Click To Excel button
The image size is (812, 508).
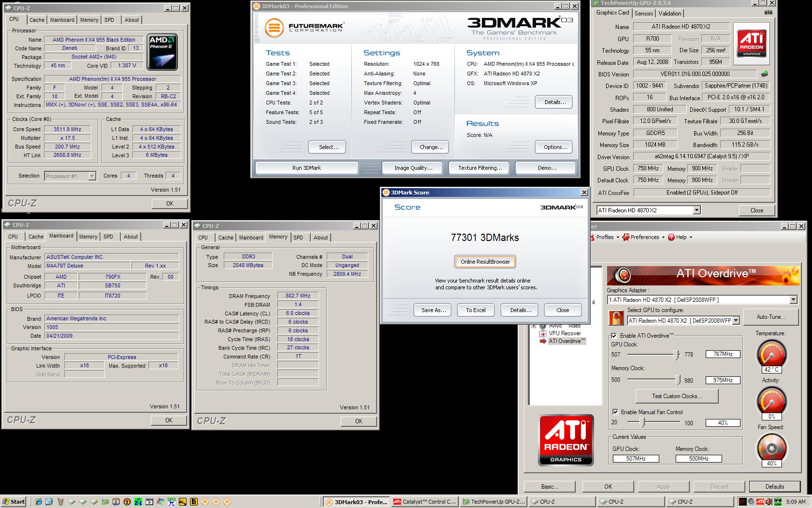[476, 310]
